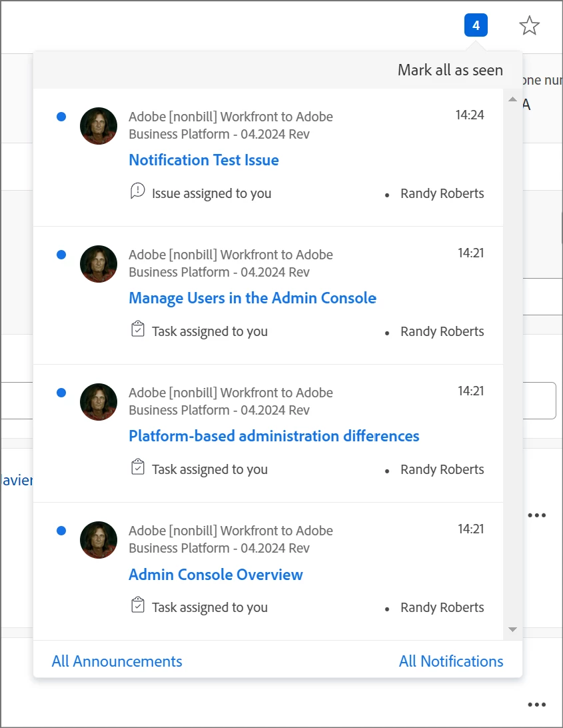This screenshot has width=563, height=728.
Task: Click 'Task assigned to you' under Manage Users
Action: (x=210, y=331)
